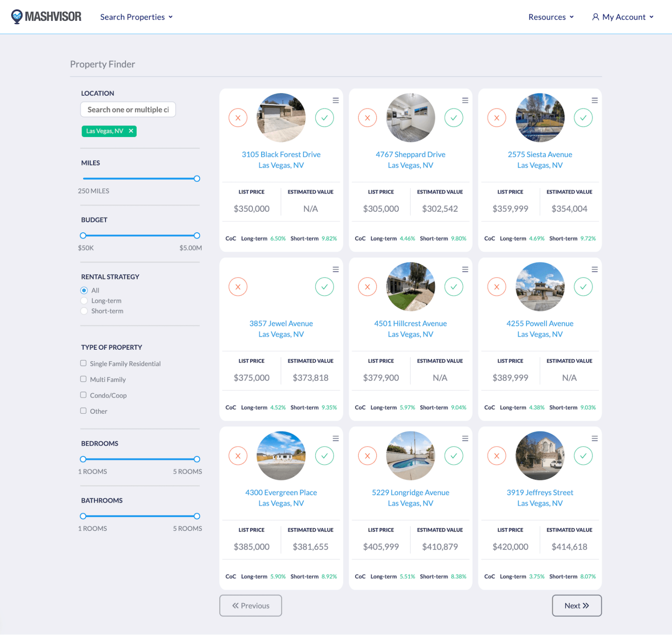672x635 pixels.
Task: Open the hamburger menu on 2575 Siesta Avenue card
Action: [595, 100]
